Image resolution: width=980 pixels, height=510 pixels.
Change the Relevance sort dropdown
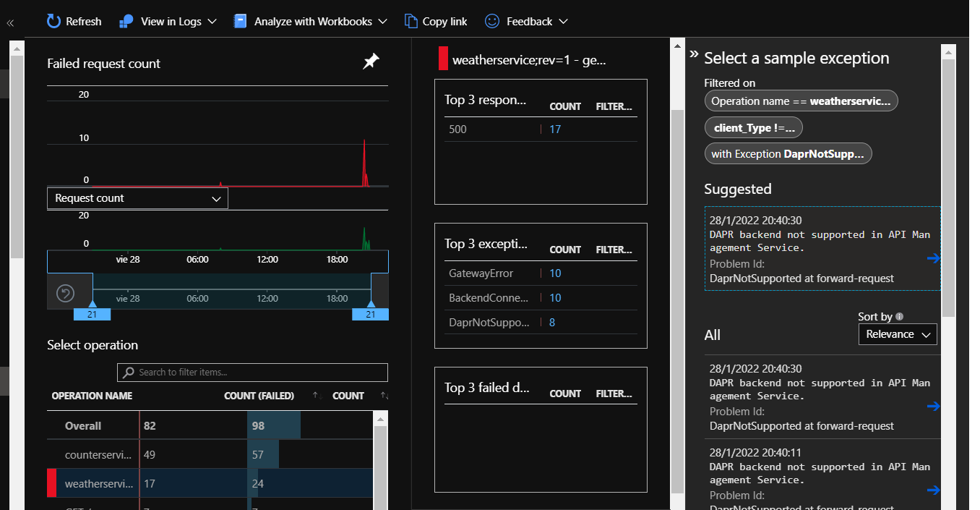coord(897,334)
